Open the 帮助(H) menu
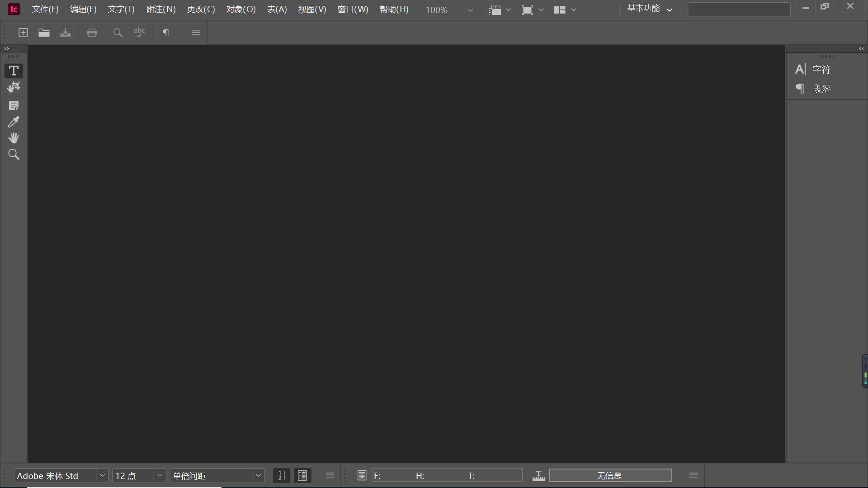Viewport: 868px width, 488px height. tap(394, 9)
